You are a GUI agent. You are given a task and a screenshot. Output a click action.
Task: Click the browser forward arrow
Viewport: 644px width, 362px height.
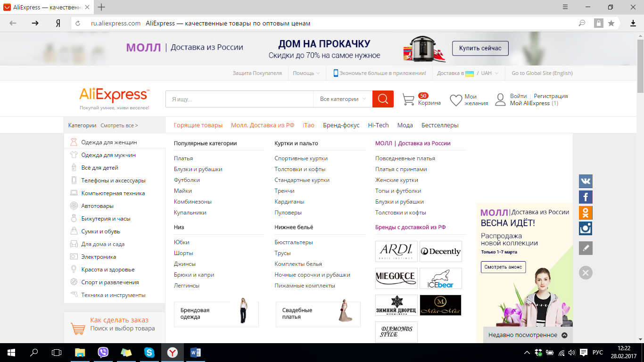coord(35,23)
